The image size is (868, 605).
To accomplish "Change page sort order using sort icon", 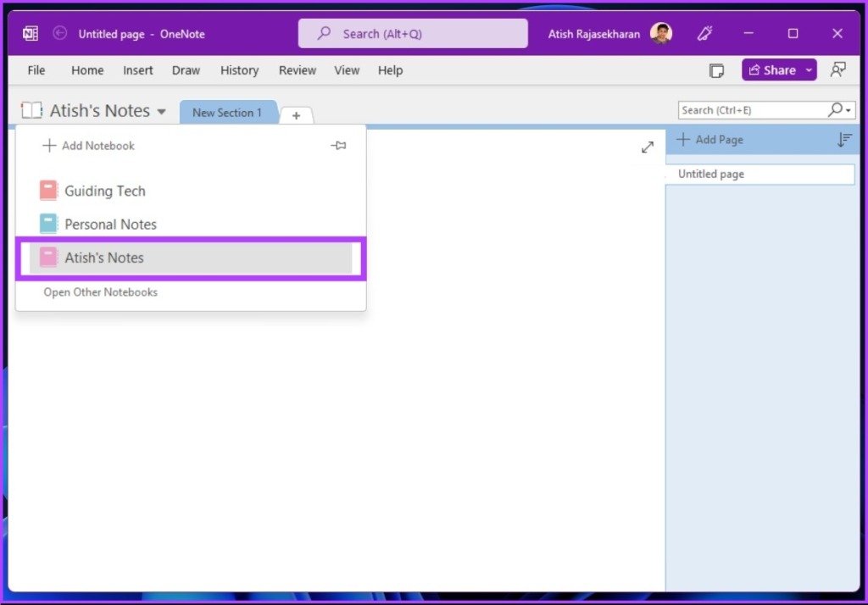I will tap(843, 140).
